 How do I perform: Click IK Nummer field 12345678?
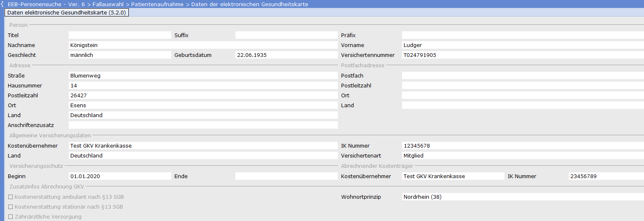click(523, 146)
